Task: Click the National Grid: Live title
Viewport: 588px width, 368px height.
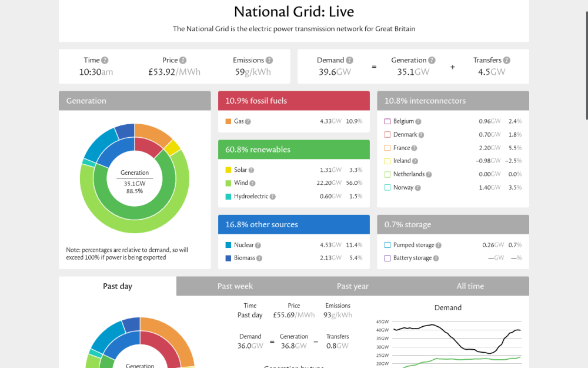Action: coord(294,12)
